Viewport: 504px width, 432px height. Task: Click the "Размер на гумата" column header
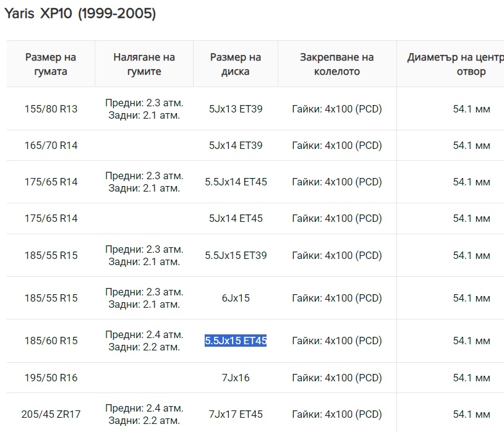(x=51, y=64)
